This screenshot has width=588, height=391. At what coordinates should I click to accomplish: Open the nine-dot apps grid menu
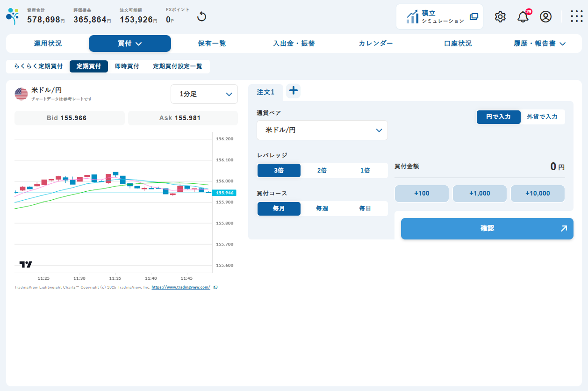pyautogui.click(x=576, y=17)
